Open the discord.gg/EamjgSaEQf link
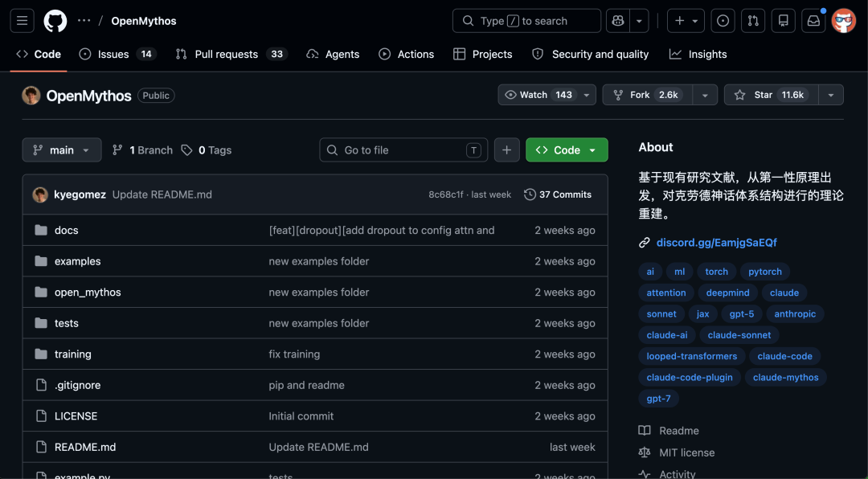The image size is (868, 479). click(716, 243)
